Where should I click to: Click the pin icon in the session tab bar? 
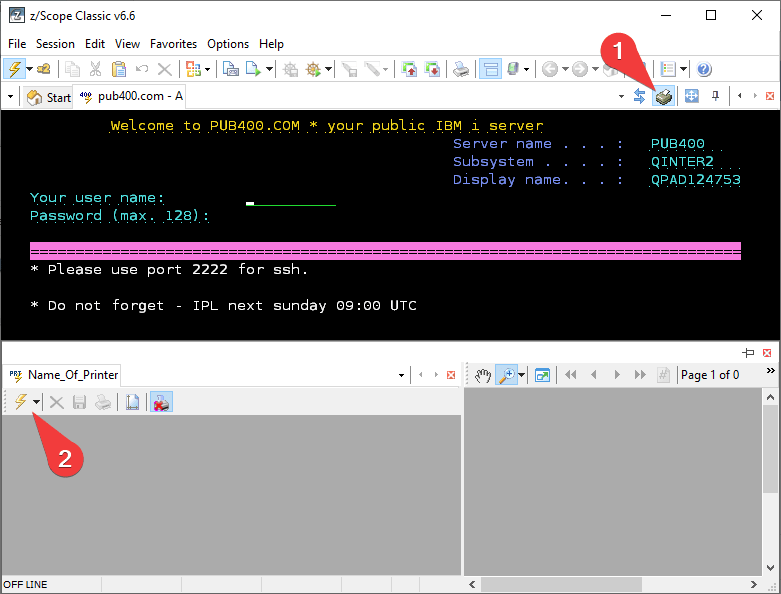pyautogui.click(x=715, y=96)
